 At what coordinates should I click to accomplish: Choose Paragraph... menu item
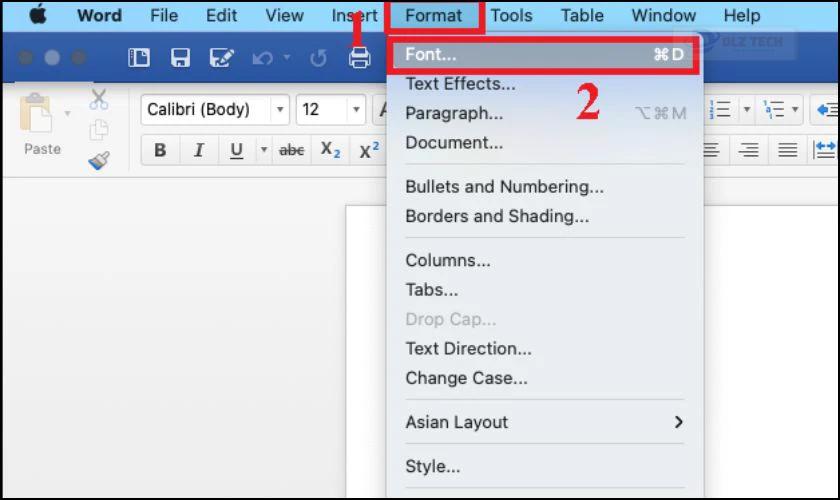pos(544,113)
